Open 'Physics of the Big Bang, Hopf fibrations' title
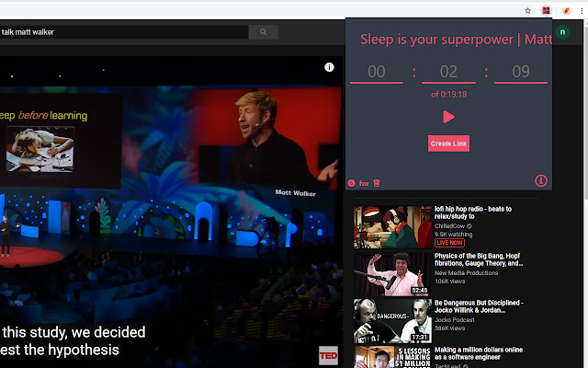This screenshot has width=588, height=368. tap(479, 259)
